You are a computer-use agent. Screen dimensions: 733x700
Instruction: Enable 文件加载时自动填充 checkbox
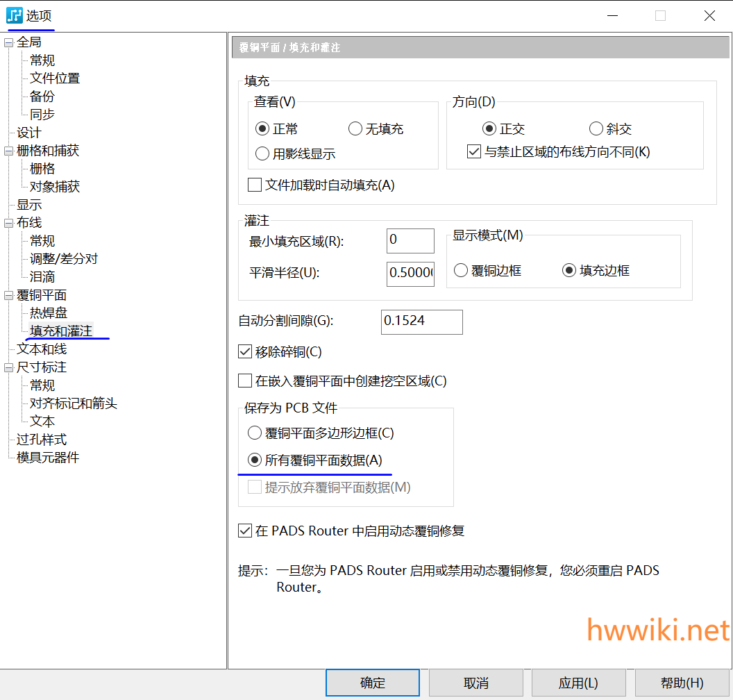255,185
